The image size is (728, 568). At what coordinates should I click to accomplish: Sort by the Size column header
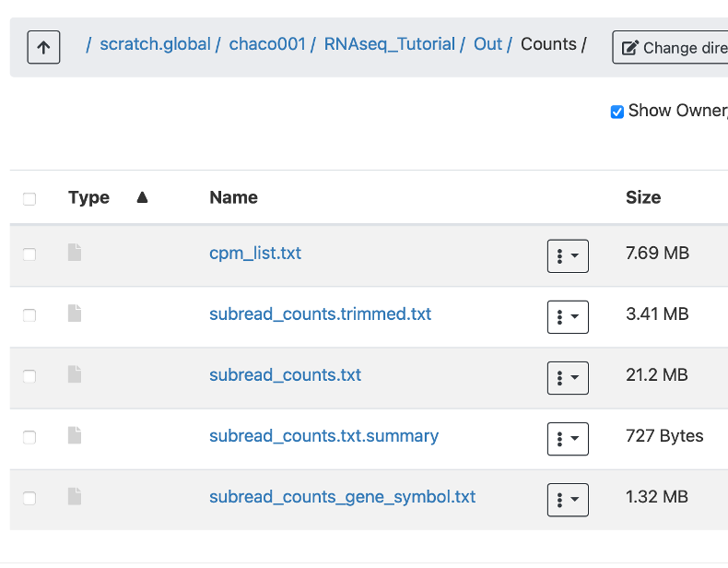click(x=643, y=197)
